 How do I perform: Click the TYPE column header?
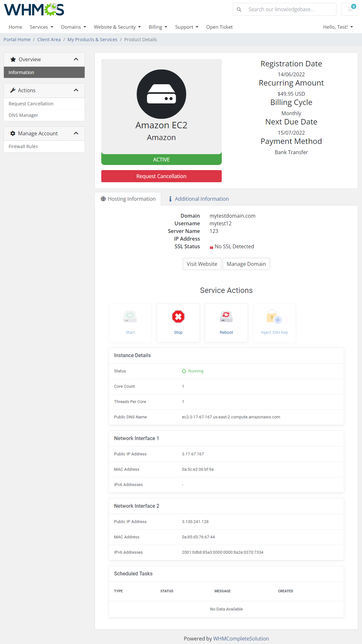tap(118, 591)
